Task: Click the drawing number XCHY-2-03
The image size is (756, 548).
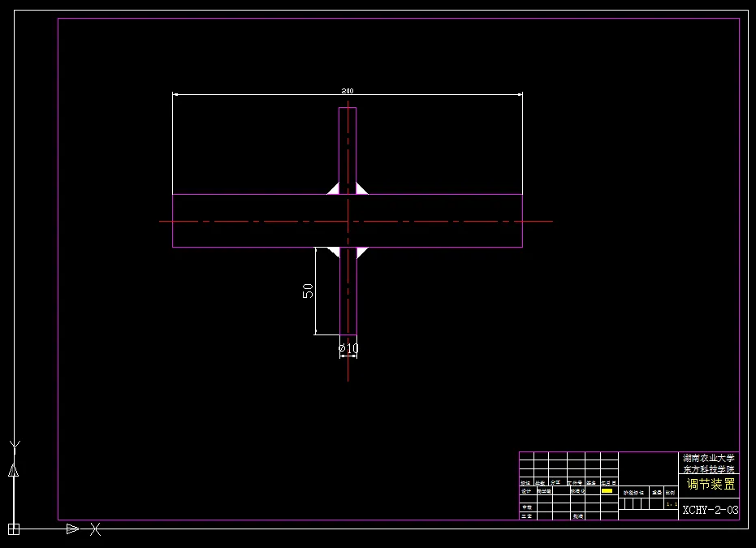Action: 711,510
